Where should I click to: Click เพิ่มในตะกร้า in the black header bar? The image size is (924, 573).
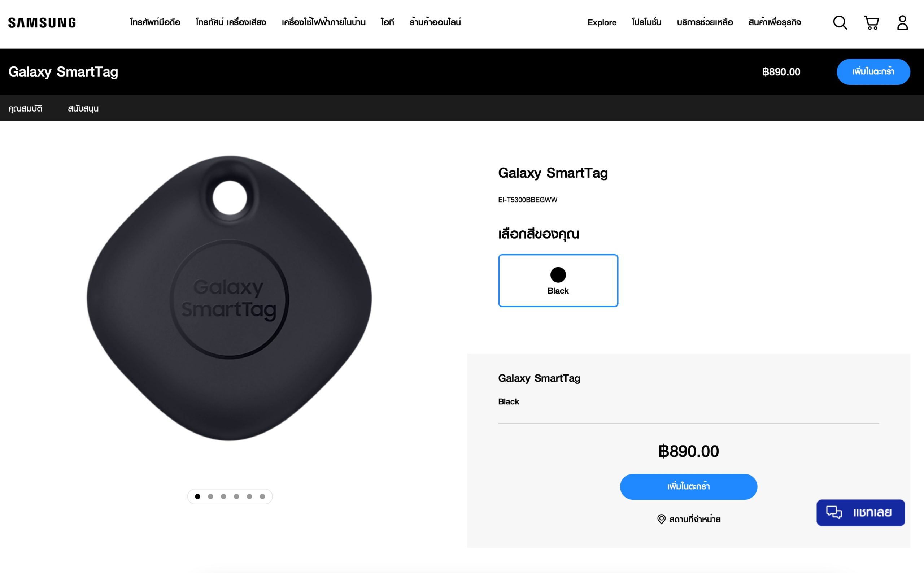pos(873,71)
